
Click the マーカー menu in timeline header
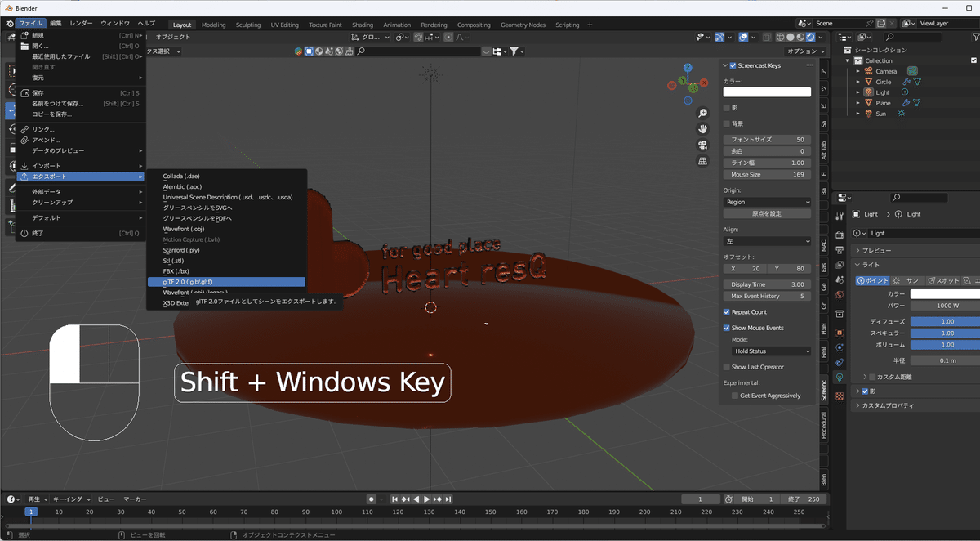135,499
